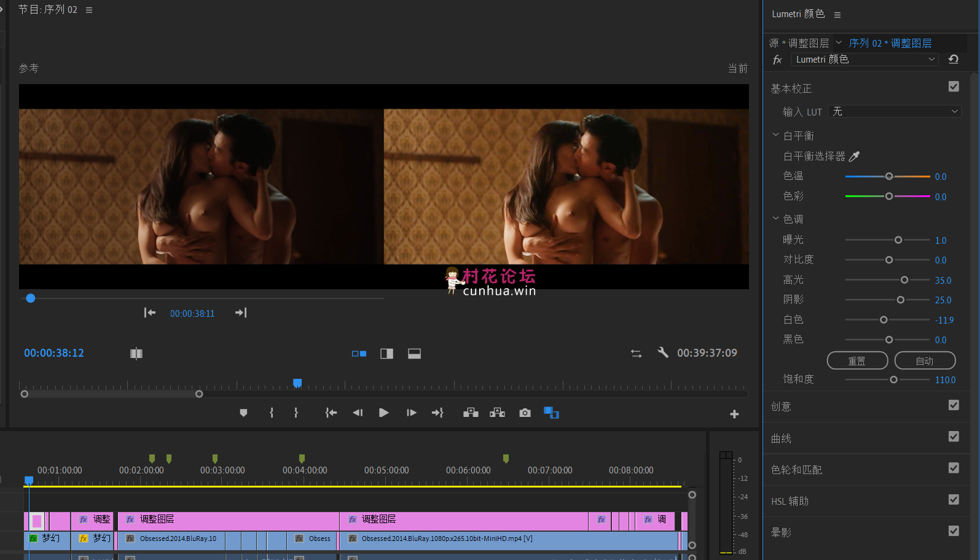980x560 pixels.
Task: Click the fx toggle icon for Lumetri
Action: [x=777, y=60]
